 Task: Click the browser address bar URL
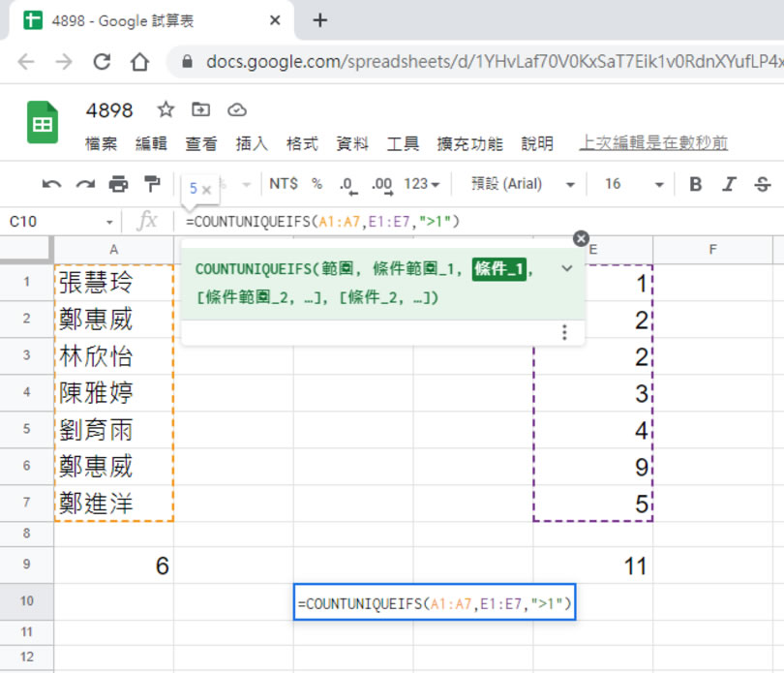(x=494, y=62)
